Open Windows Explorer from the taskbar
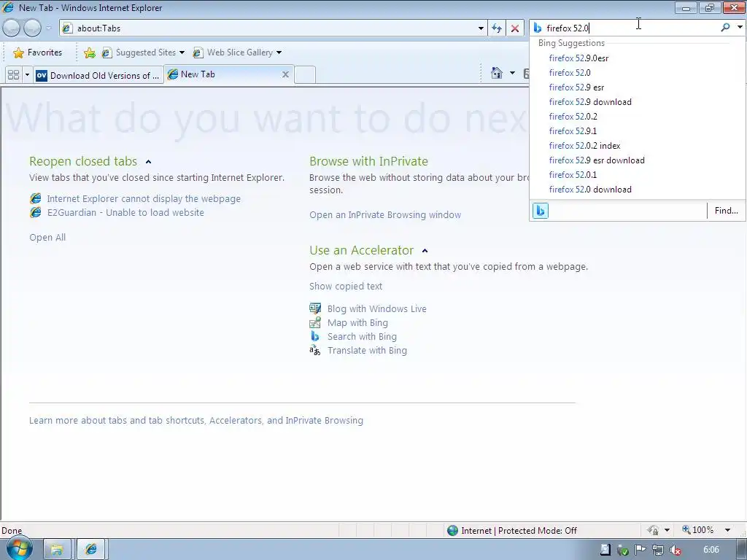This screenshot has width=747, height=560. coord(57,550)
